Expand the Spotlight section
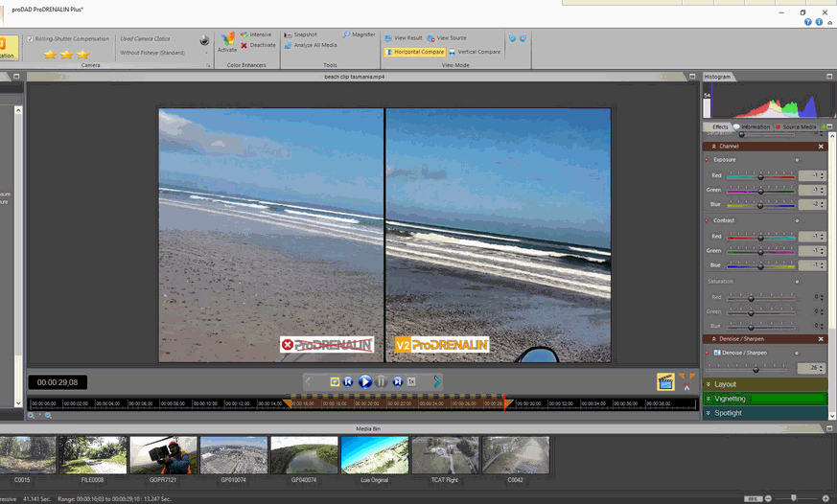This screenshot has height=504, width=837. (765, 413)
